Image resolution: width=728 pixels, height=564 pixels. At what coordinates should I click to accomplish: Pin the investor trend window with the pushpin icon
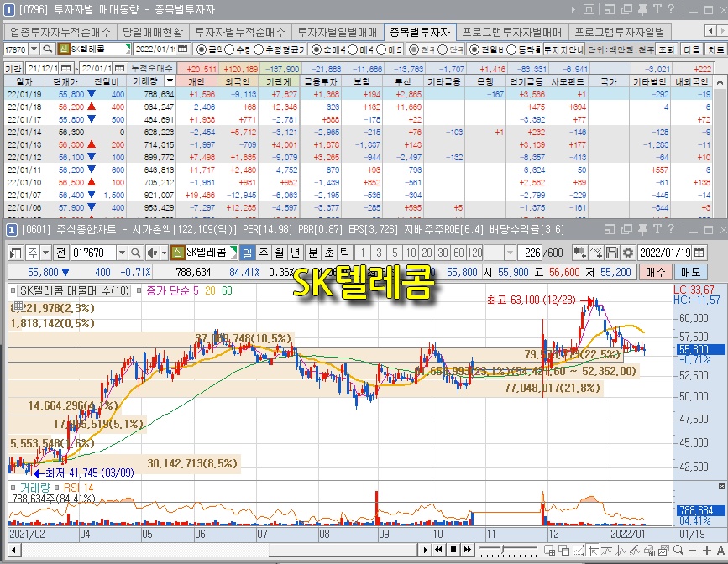642,9
